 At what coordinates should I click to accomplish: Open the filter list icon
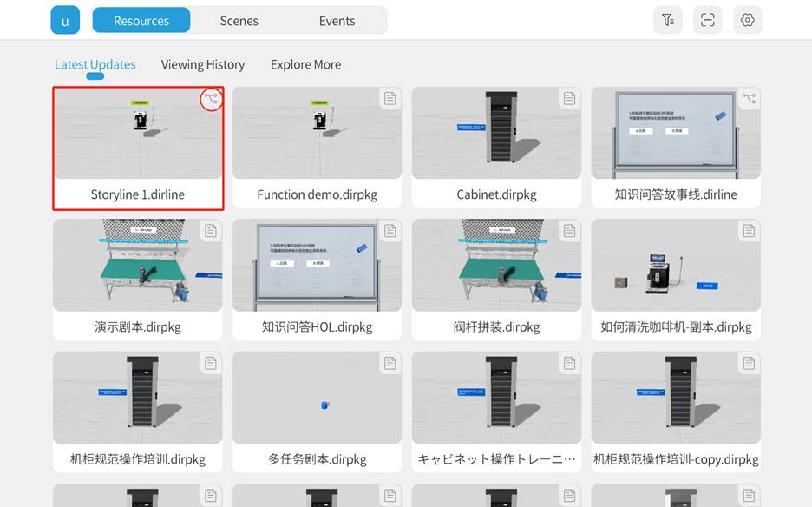click(667, 20)
